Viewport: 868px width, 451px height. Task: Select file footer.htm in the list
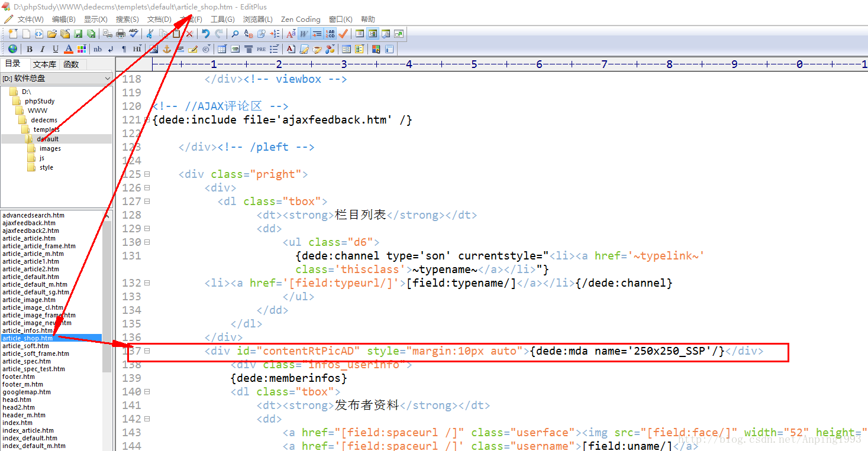click(18, 377)
